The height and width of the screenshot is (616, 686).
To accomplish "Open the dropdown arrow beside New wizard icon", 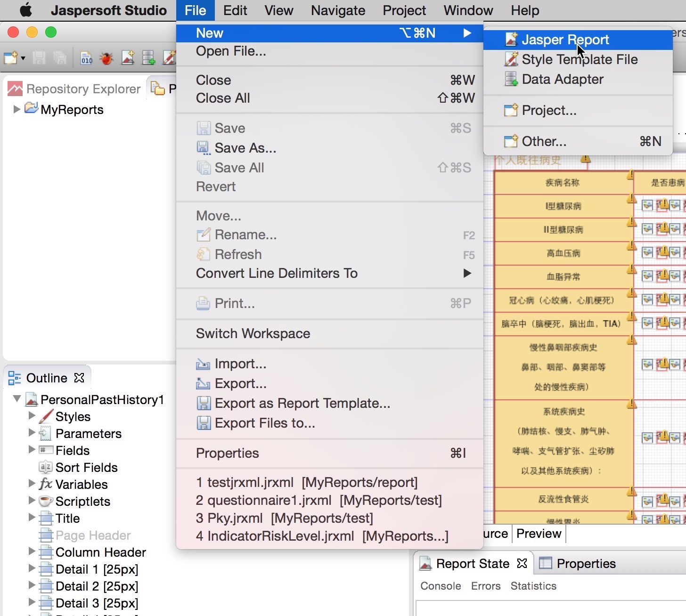I will click(x=23, y=58).
